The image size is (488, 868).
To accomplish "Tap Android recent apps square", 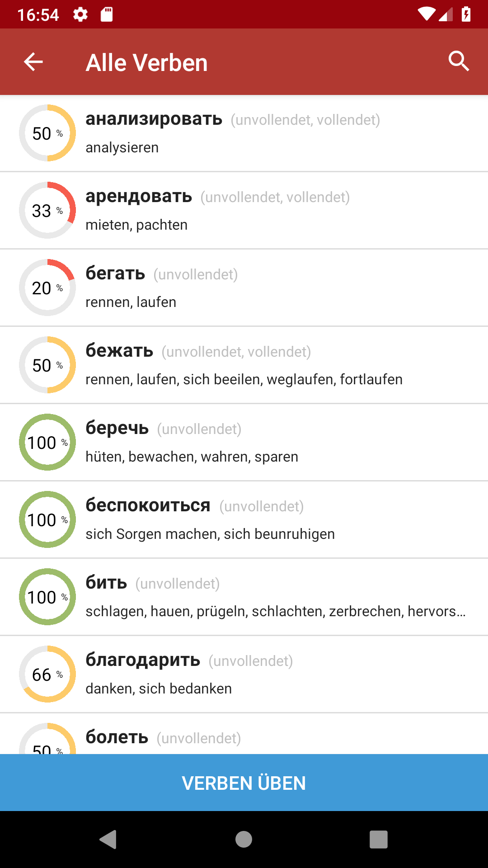I will [379, 840].
